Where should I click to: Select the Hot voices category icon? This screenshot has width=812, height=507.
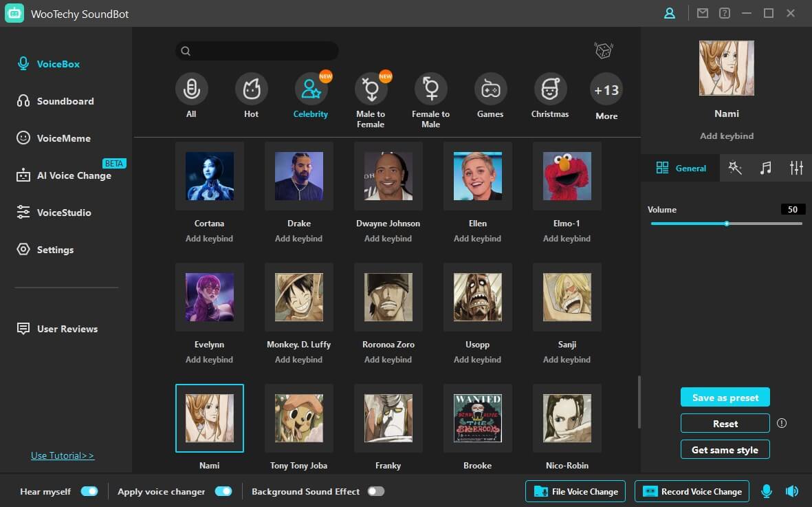[251, 89]
